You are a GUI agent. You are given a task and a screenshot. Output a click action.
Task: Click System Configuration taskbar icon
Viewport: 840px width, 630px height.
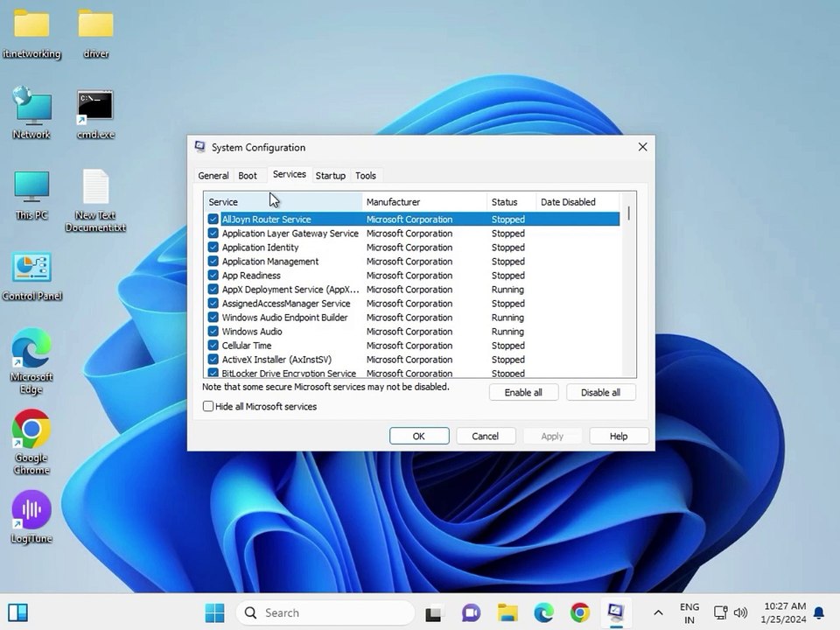tap(615, 612)
